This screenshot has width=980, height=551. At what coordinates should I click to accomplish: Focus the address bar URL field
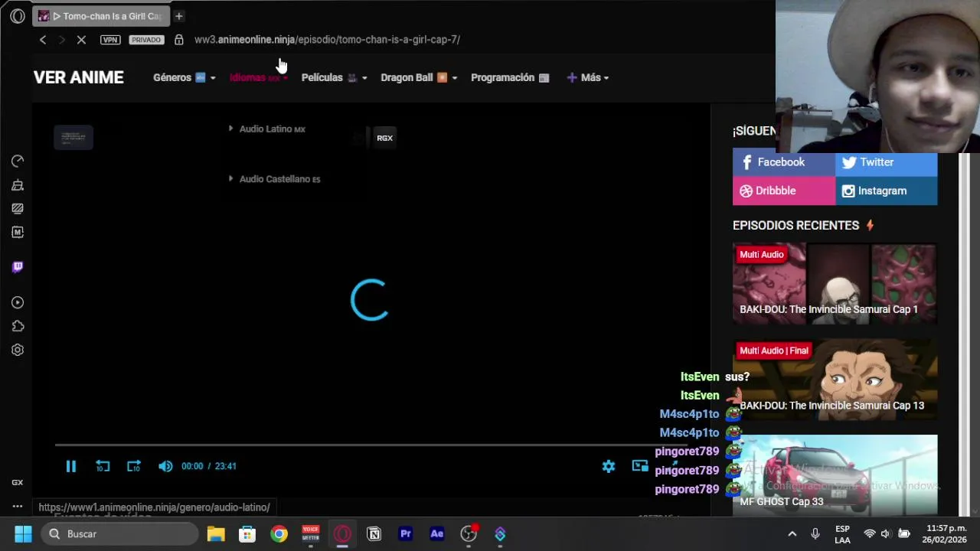coord(327,40)
